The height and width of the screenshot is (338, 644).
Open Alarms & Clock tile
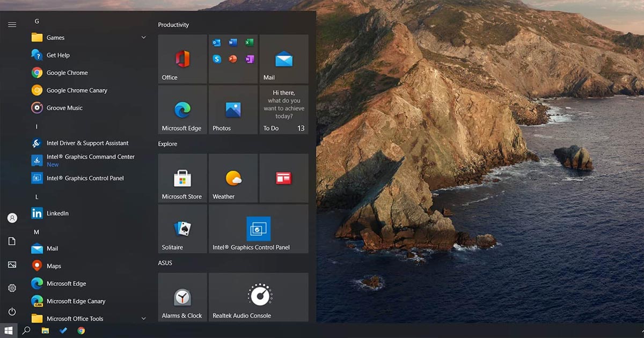click(182, 297)
